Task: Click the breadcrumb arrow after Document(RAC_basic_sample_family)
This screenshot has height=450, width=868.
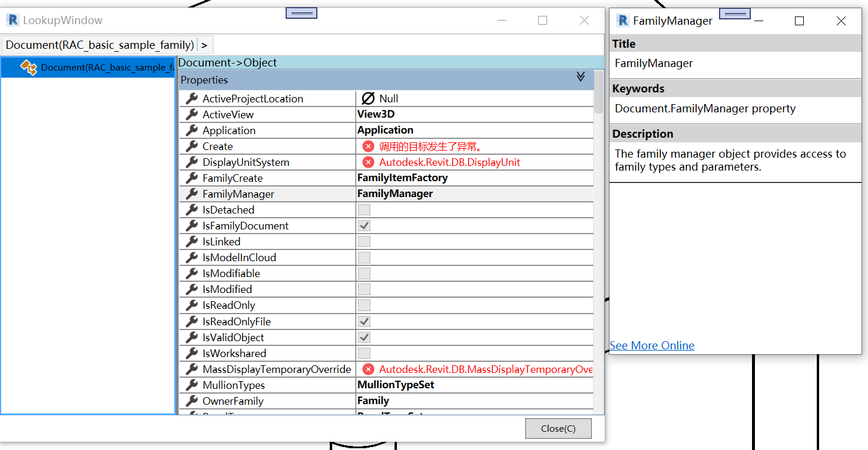Action: click(x=204, y=44)
